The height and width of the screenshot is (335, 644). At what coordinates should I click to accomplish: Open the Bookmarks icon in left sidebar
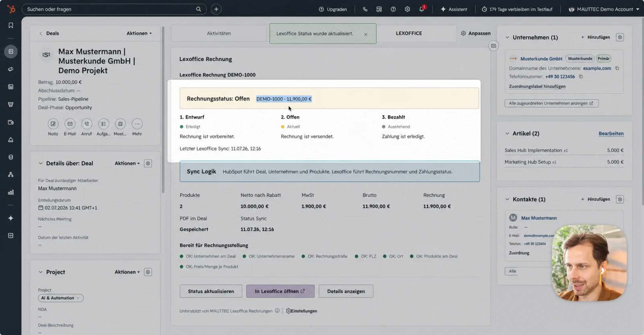point(11,25)
